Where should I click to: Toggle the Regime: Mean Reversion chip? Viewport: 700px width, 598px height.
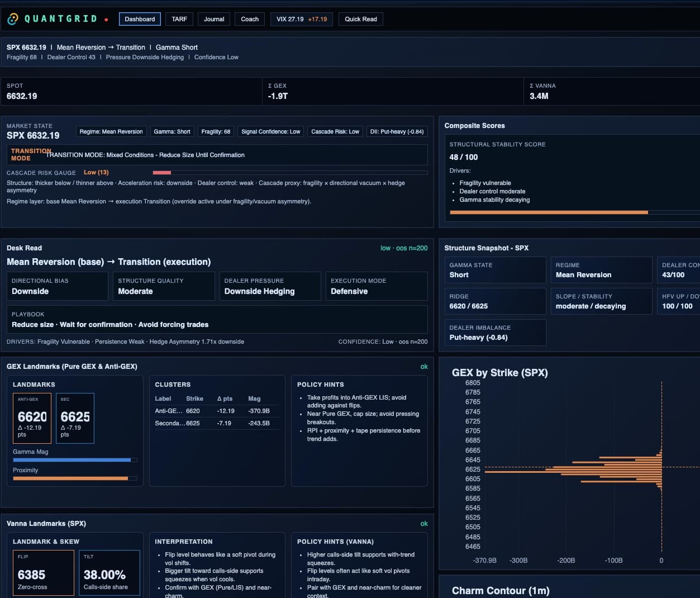pyautogui.click(x=111, y=131)
